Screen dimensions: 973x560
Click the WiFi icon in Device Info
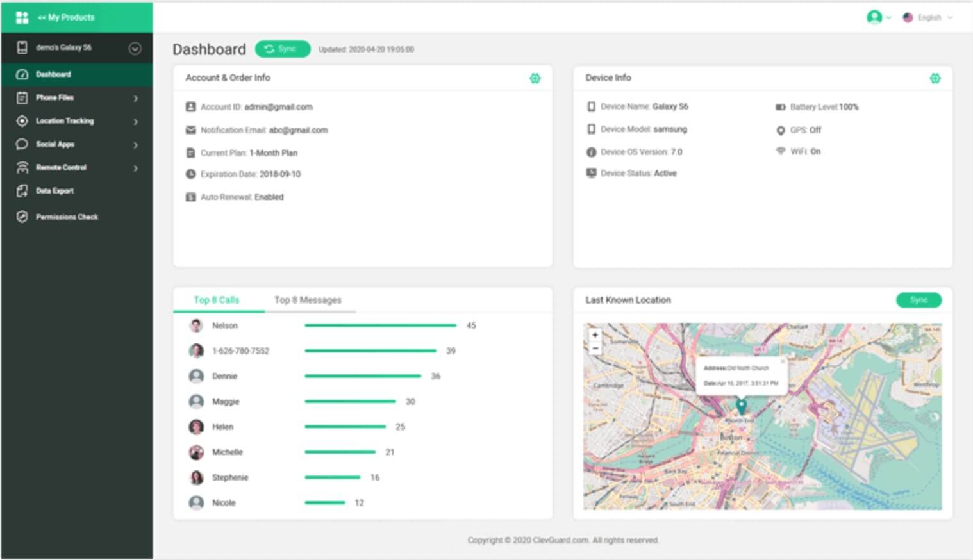[780, 151]
